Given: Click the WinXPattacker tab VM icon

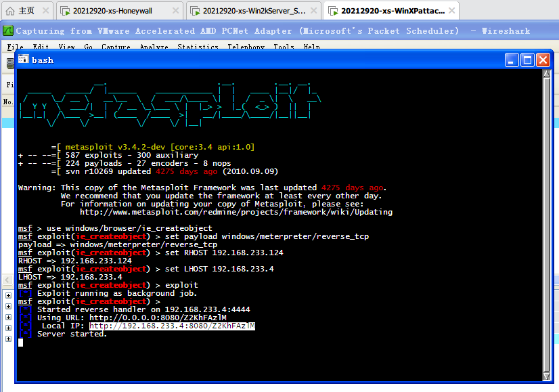Looking at the screenshot, I should tap(333, 11).
